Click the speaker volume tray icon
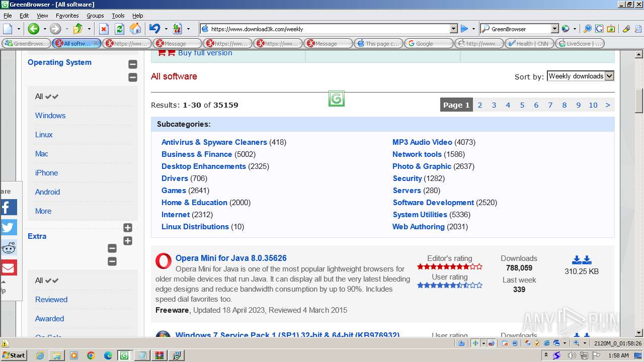Screen dimensions: 644x362 tap(573, 355)
